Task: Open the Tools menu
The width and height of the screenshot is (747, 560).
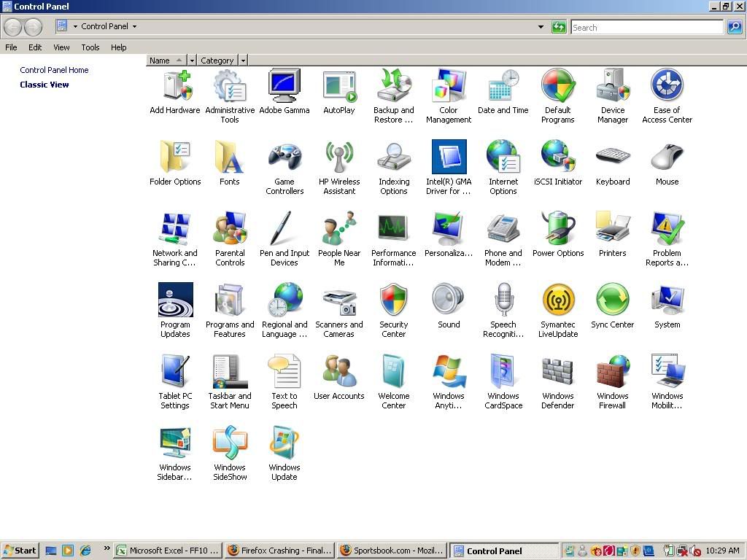Action: 90,47
